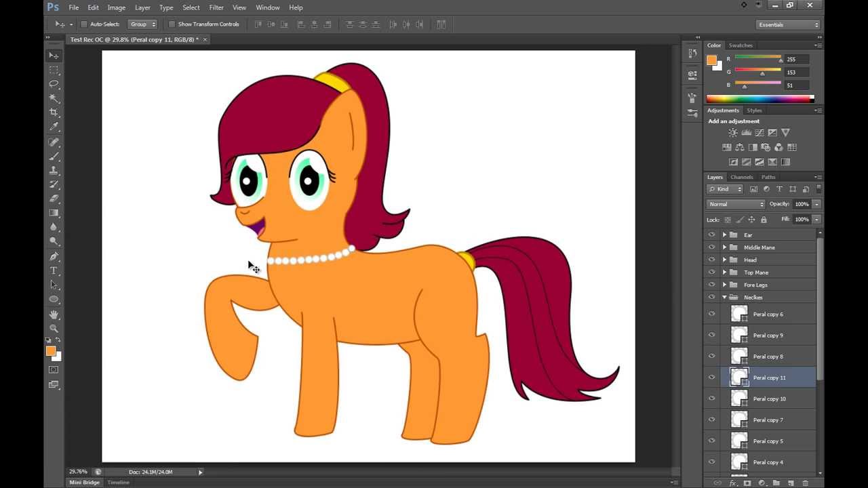Click the color spectrum ramp bar
Viewport: 868px width, 488px height.
[760, 99]
